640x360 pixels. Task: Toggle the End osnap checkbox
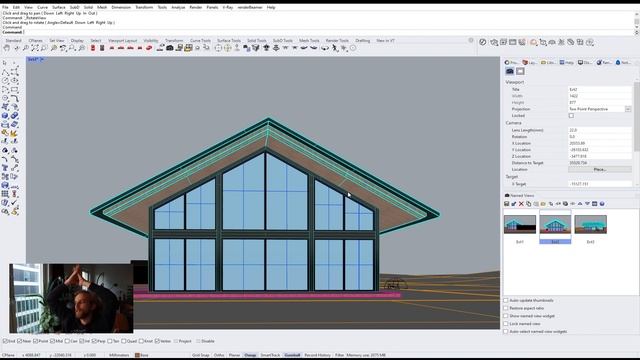pyautogui.click(x=5, y=341)
